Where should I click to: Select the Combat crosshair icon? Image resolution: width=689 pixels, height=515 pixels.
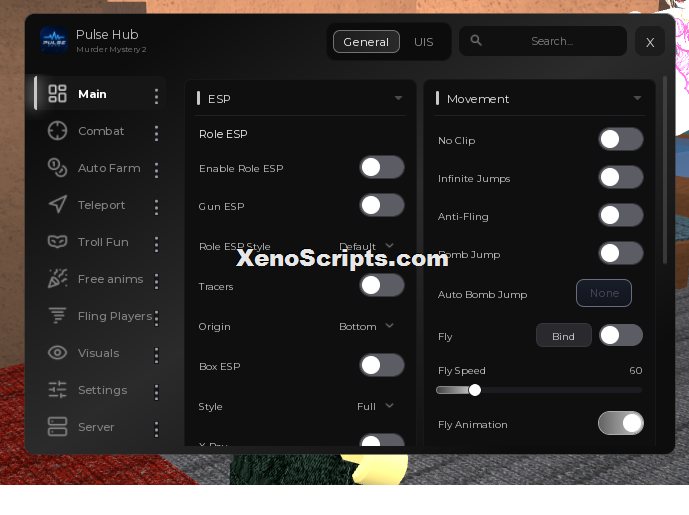click(57, 131)
